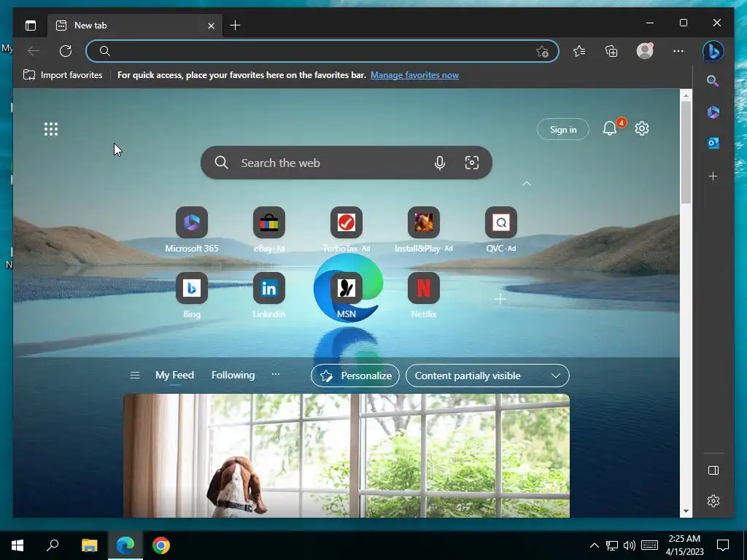Click Search the web box

point(347,163)
